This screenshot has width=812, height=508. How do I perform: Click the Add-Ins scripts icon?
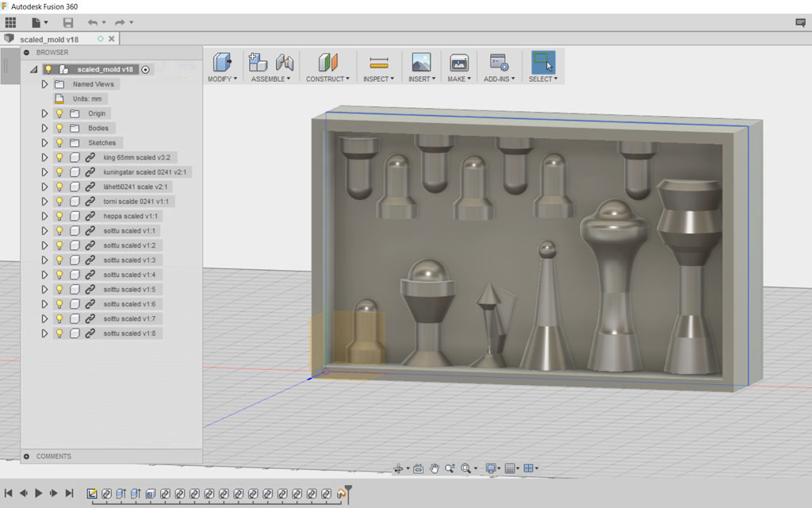499,62
